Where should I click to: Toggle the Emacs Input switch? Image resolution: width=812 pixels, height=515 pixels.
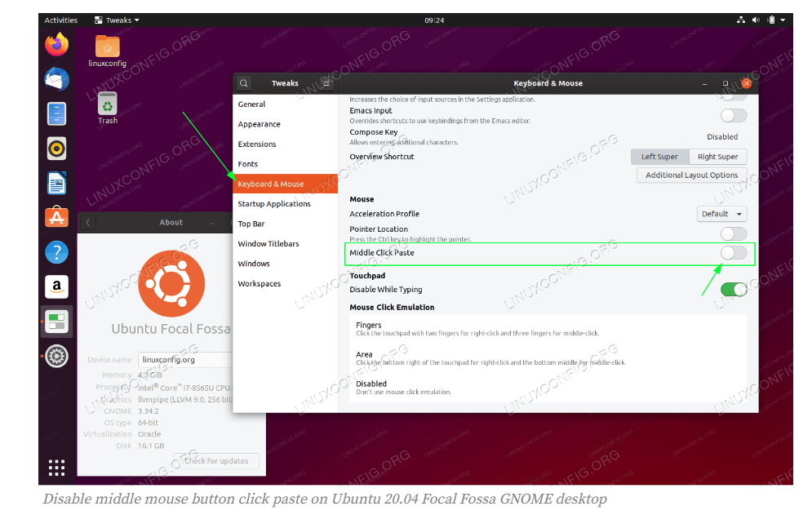click(x=734, y=115)
